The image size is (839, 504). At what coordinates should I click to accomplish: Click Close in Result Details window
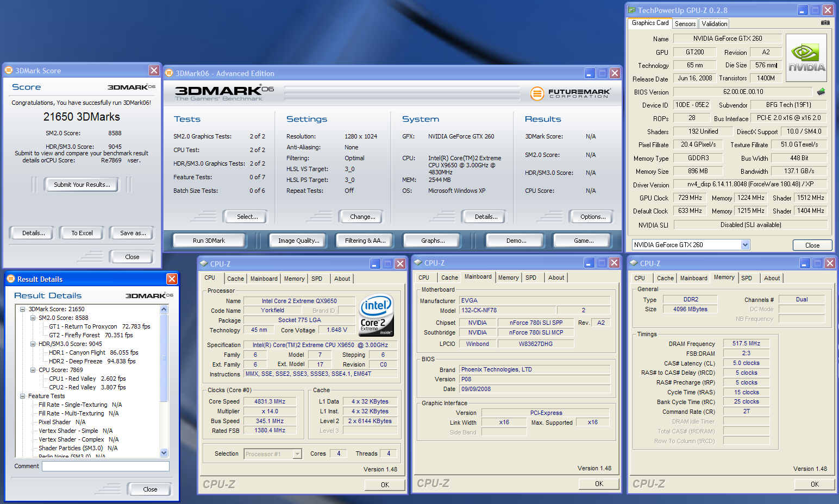pyautogui.click(x=150, y=489)
